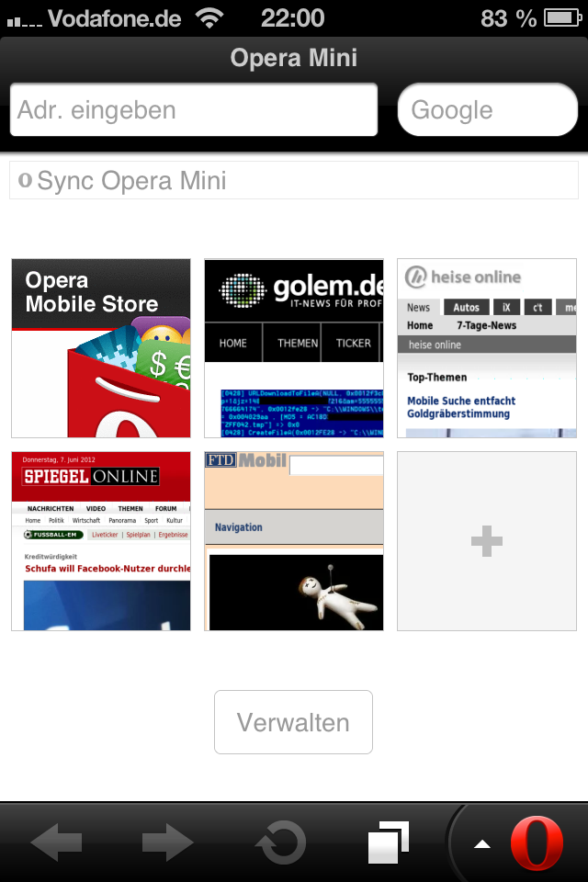Open the tabs overview icon
The height and width of the screenshot is (882, 588).
tap(389, 842)
